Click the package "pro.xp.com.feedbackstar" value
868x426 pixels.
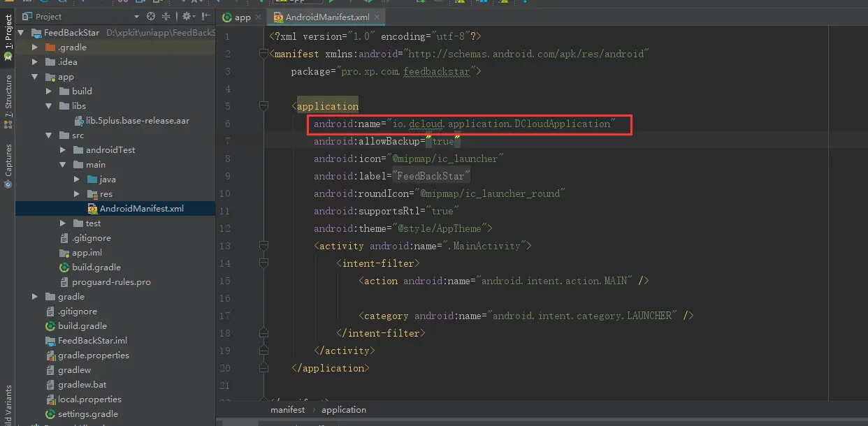pos(407,71)
